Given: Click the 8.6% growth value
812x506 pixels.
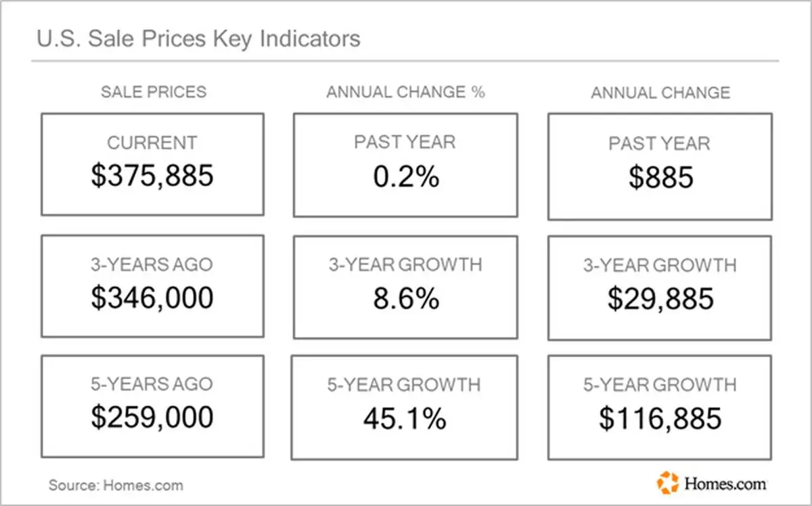Looking at the screenshot, I should click(405, 298).
